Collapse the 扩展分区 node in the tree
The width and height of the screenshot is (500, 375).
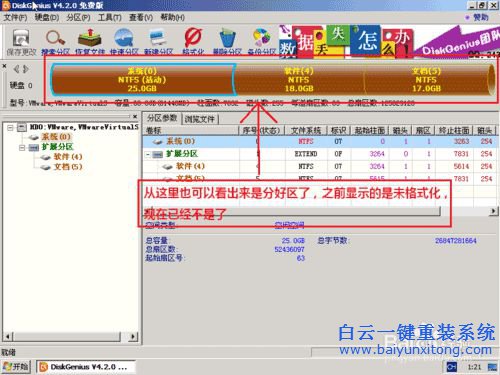click(x=22, y=147)
